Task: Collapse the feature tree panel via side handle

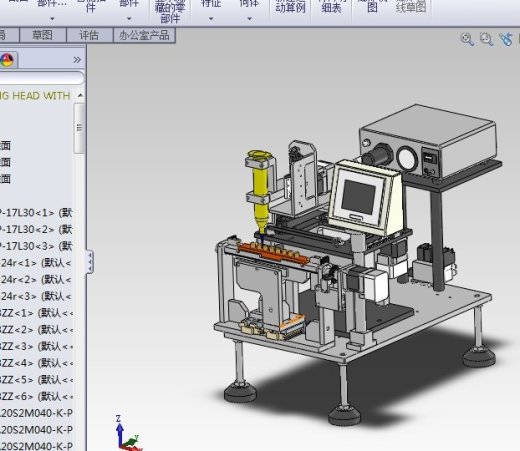Action: tap(89, 262)
